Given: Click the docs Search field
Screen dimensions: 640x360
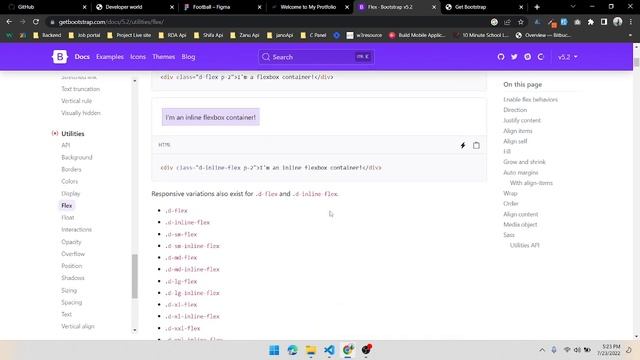Looking at the screenshot, I should tap(316, 57).
